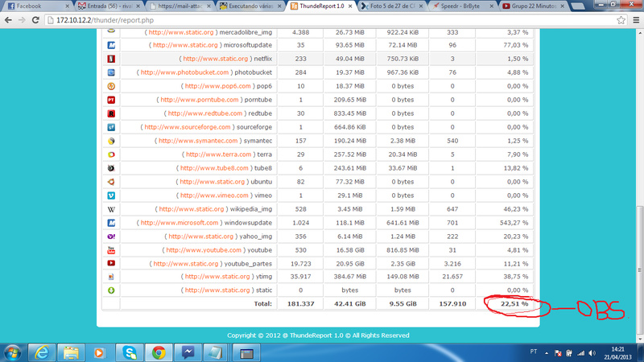Click the wikipedia_img W icon
This screenshot has height=362, width=644.
tap(111, 209)
